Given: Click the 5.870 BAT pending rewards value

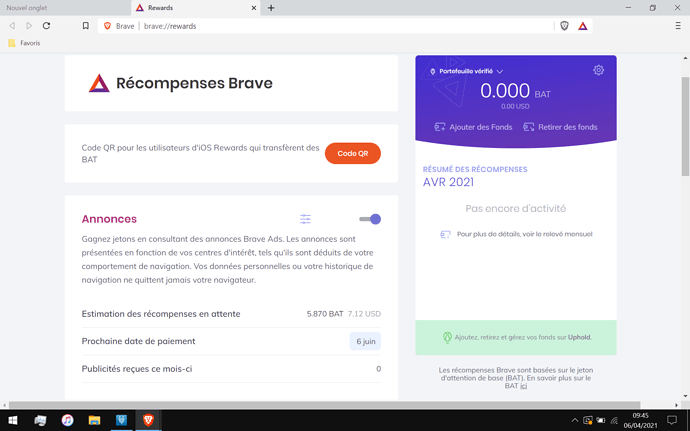Looking at the screenshot, I should coord(325,314).
